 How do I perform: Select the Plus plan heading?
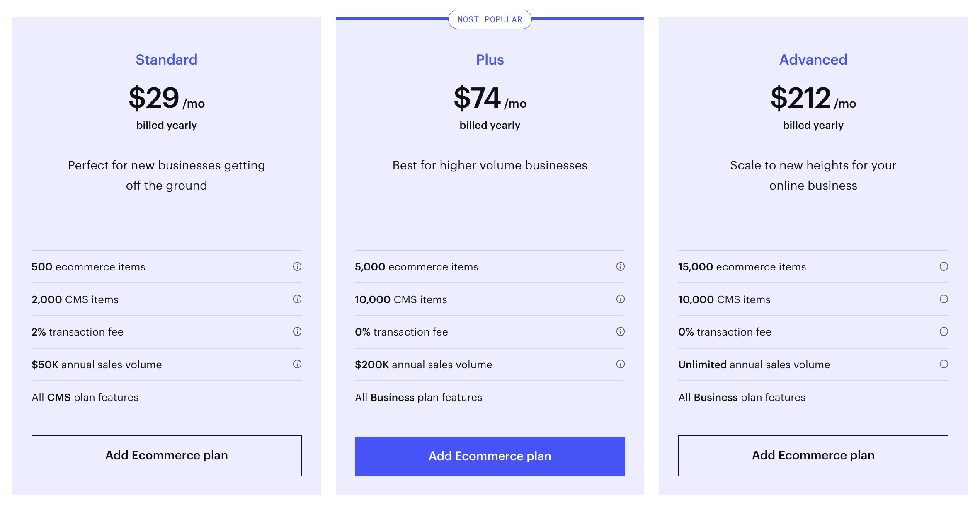(x=490, y=60)
